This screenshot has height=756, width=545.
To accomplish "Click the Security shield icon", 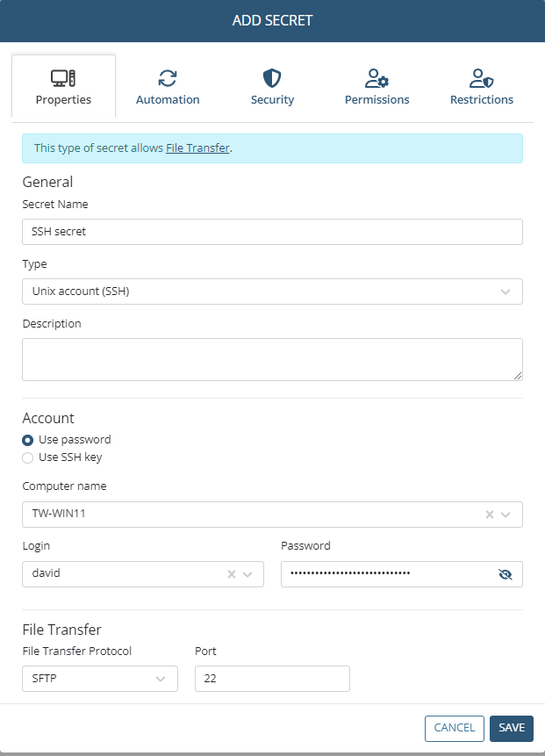I will pos(272,78).
